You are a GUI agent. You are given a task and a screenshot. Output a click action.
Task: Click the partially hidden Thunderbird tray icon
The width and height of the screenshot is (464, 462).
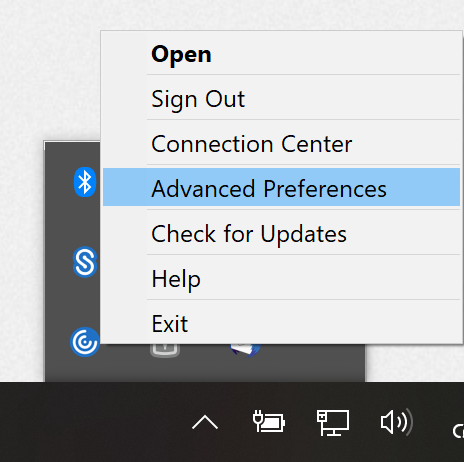click(245, 350)
